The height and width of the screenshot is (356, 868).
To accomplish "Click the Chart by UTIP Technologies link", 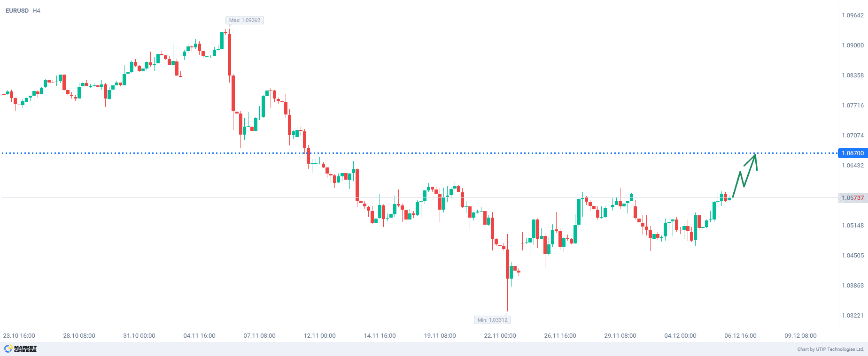I will point(830,349).
